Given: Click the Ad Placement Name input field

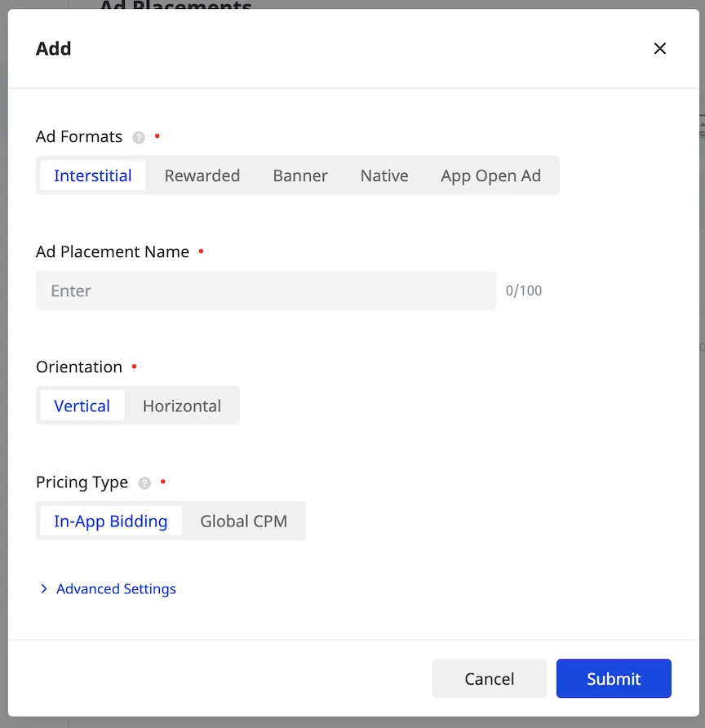Looking at the screenshot, I should tap(265, 291).
